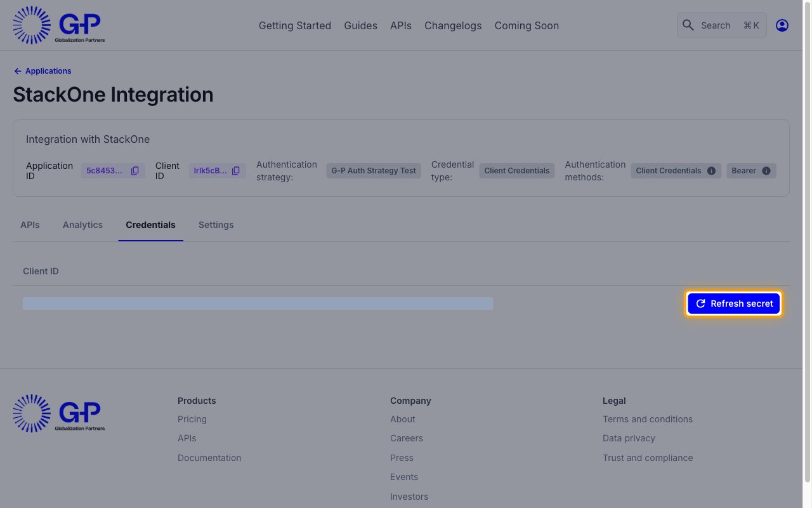Open the Trust and compliance link
Screen dimensions: 812x508
click(648, 458)
